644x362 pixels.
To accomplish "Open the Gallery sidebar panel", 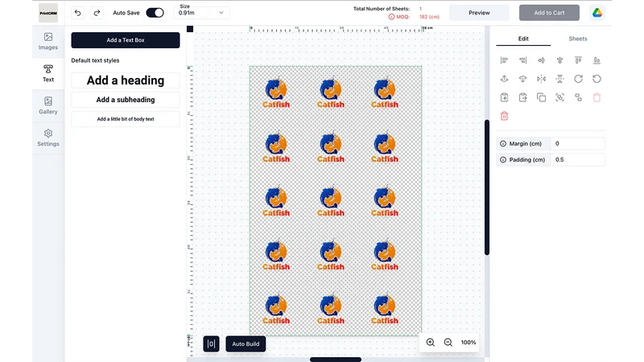I will (x=48, y=105).
